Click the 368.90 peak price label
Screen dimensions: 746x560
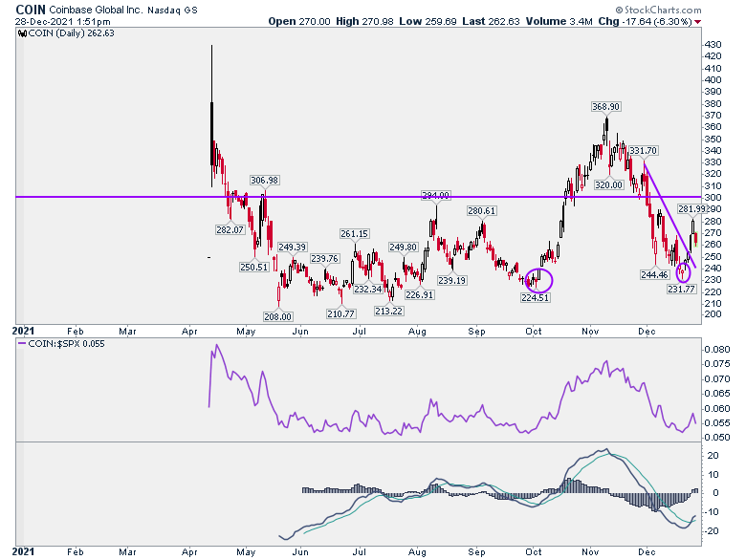click(605, 106)
